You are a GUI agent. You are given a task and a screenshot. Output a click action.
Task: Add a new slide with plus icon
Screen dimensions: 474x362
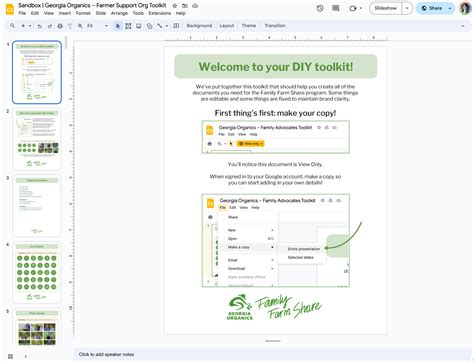23,26
